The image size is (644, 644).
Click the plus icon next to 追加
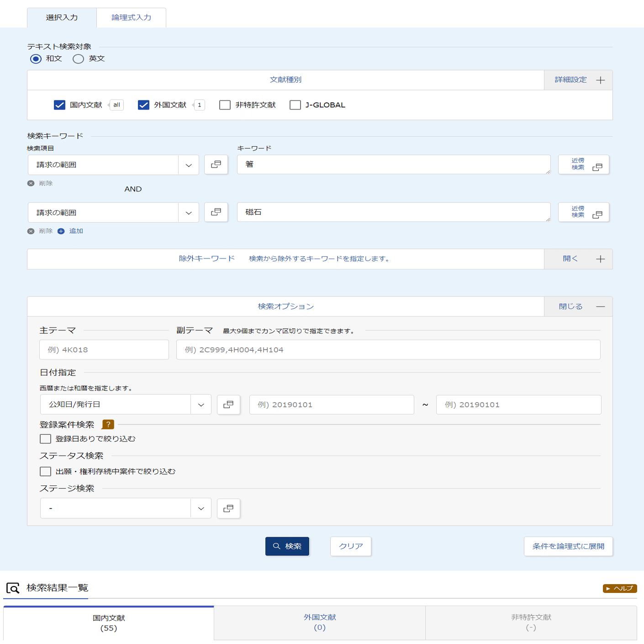click(61, 231)
